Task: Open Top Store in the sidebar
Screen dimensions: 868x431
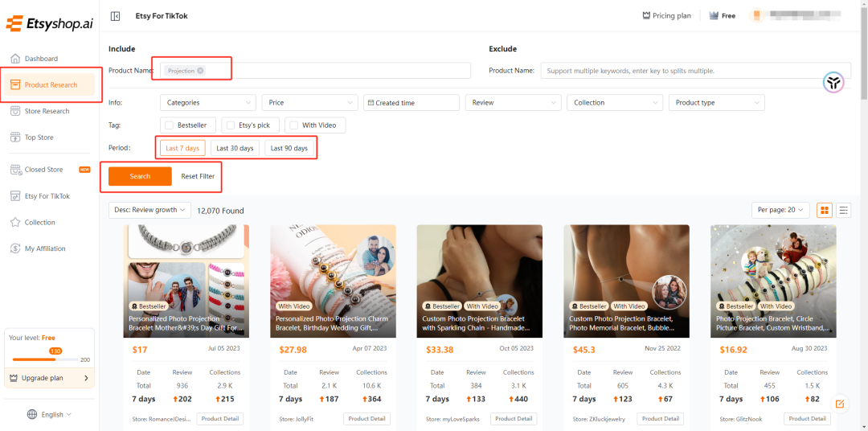Action: (49, 138)
